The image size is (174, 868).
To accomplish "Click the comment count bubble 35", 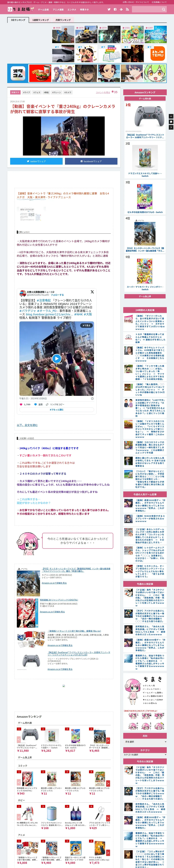I will (x=115, y=92).
